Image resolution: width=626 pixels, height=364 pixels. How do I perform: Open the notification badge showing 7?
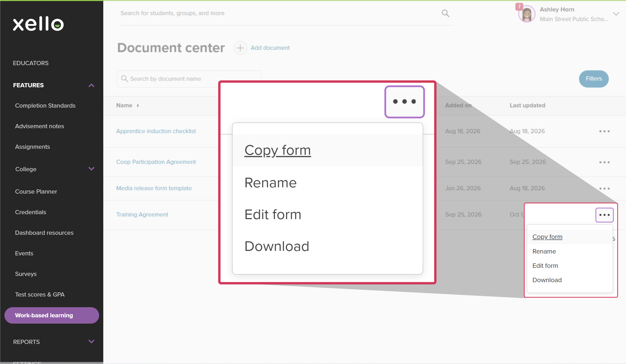point(519,7)
